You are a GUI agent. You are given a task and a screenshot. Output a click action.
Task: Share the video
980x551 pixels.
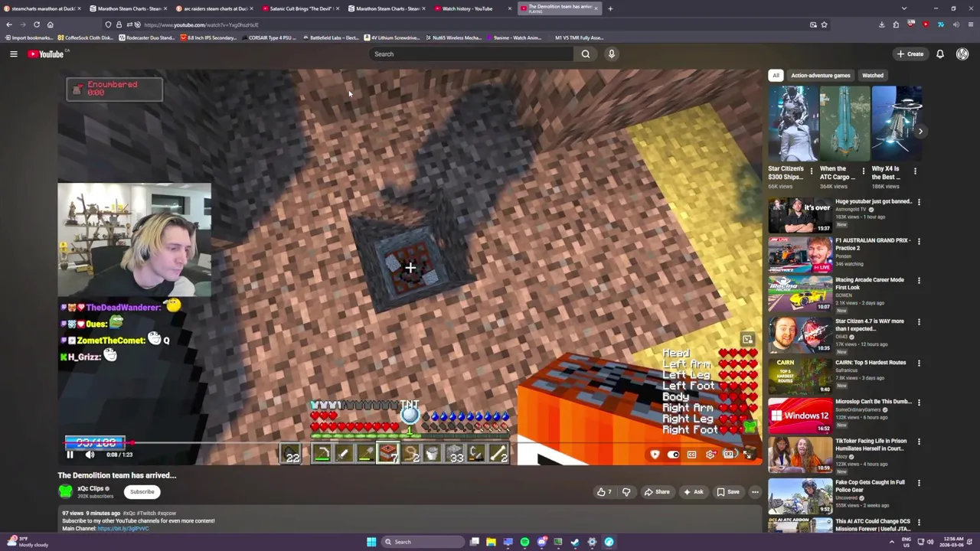pyautogui.click(x=657, y=492)
